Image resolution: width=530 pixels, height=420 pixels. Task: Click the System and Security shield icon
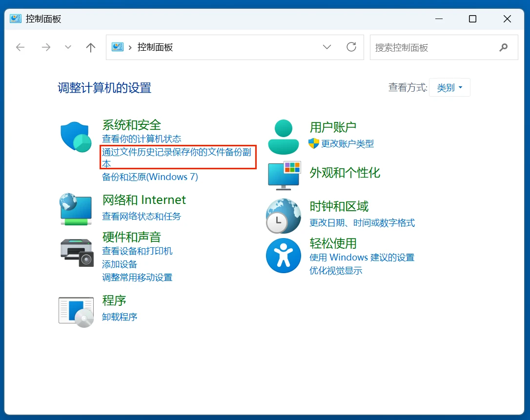click(76, 137)
